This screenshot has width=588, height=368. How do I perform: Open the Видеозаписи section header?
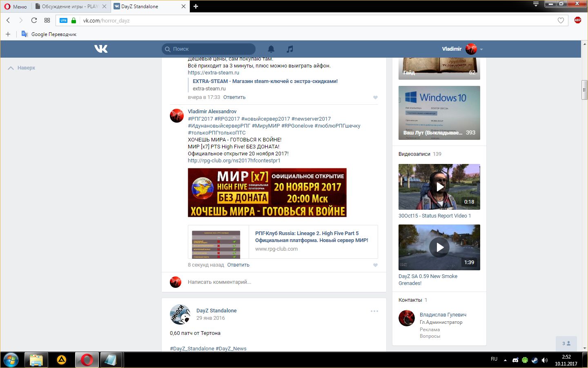point(414,154)
